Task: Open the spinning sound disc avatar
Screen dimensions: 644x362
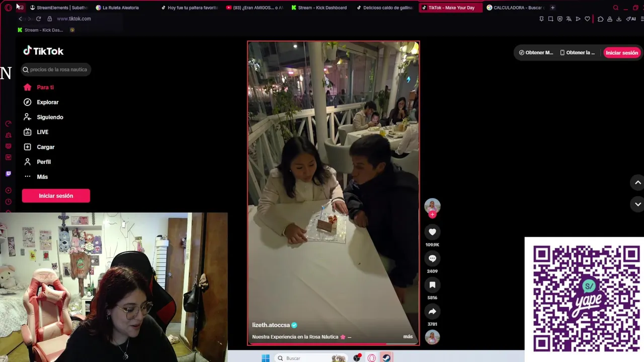Action: tap(432, 337)
